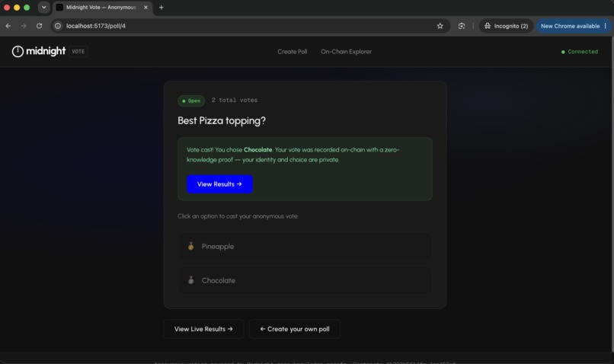Reload the page with refresh icon
The width and height of the screenshot is (614, 364).
pyautogui.click(x=39, y=26)
